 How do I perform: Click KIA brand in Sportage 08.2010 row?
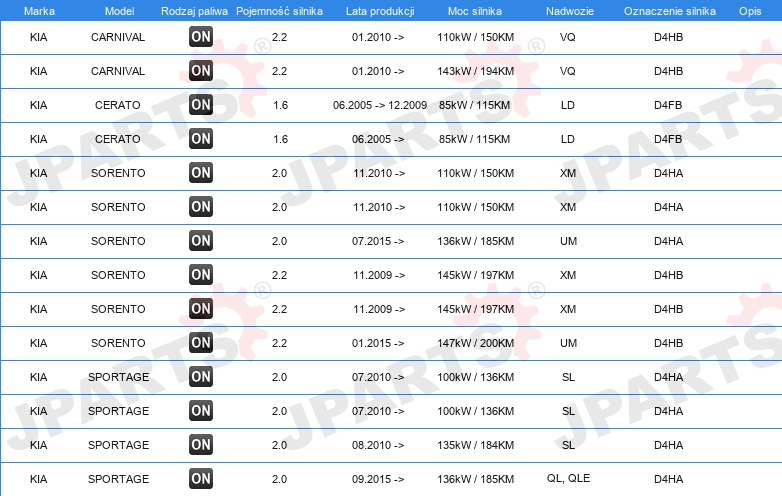point(38,445)
